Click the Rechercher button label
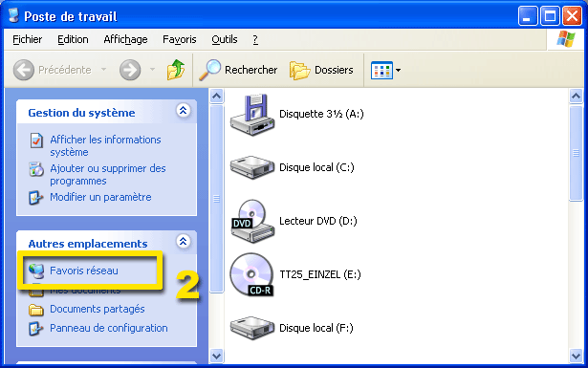This screenshot has width=588, height=368. [250, 70]
